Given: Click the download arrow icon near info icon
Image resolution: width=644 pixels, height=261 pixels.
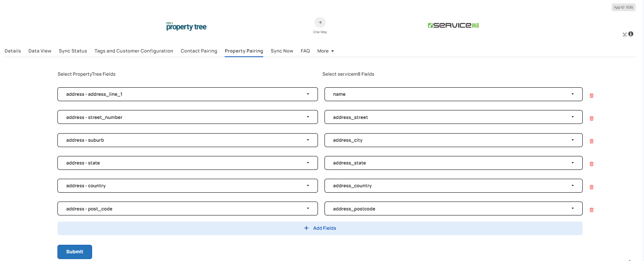Looking at the screenshot, I should pos(625,34).
